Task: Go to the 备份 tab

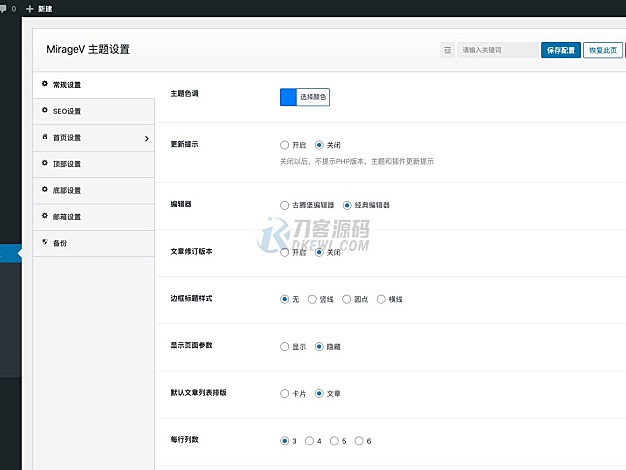Action: coord(94,243)
